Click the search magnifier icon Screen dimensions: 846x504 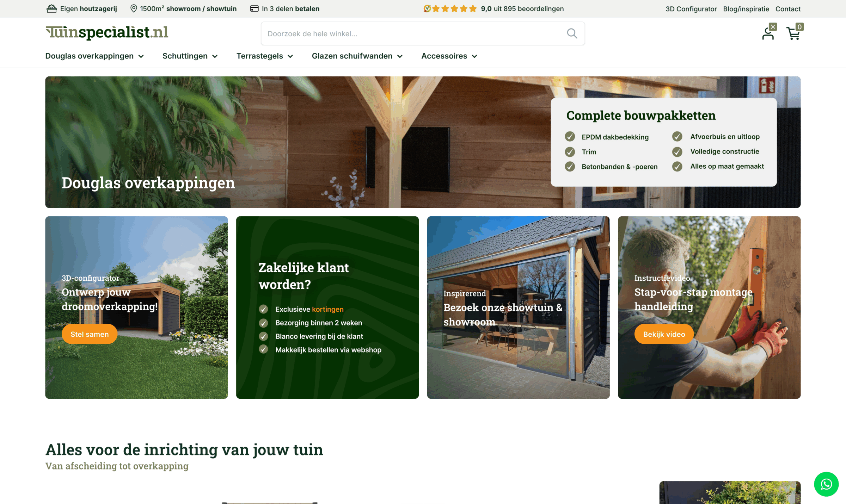pyautogui.click(x=572, y=33)
